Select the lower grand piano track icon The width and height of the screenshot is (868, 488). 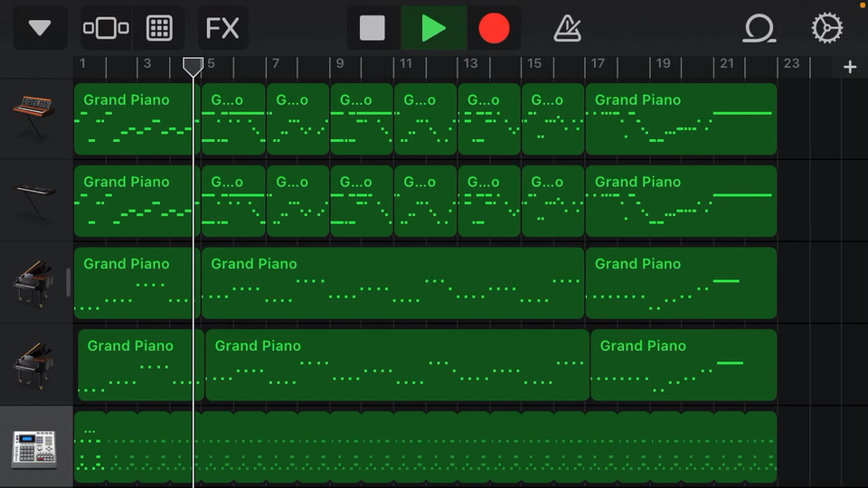click(34, 365)
